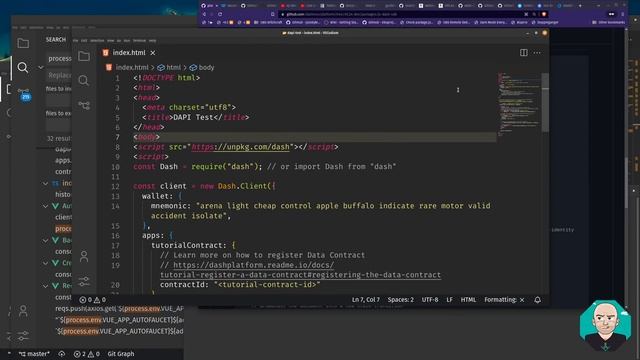Click the code minimap preview
The image size is (640, 360).
pos(519,104)
